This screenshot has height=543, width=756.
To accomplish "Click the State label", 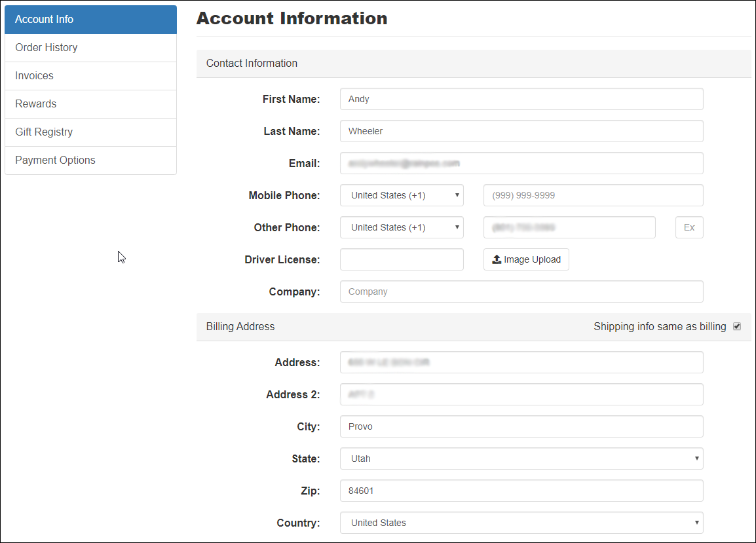I will click(x=306, y=459).
